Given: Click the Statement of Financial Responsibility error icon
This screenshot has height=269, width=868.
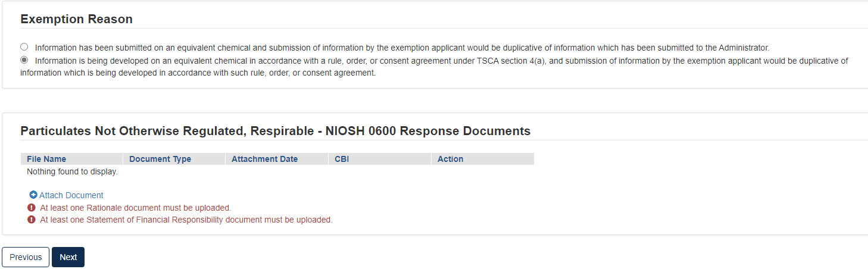Looking at the screenshot, I should [32, 220].
